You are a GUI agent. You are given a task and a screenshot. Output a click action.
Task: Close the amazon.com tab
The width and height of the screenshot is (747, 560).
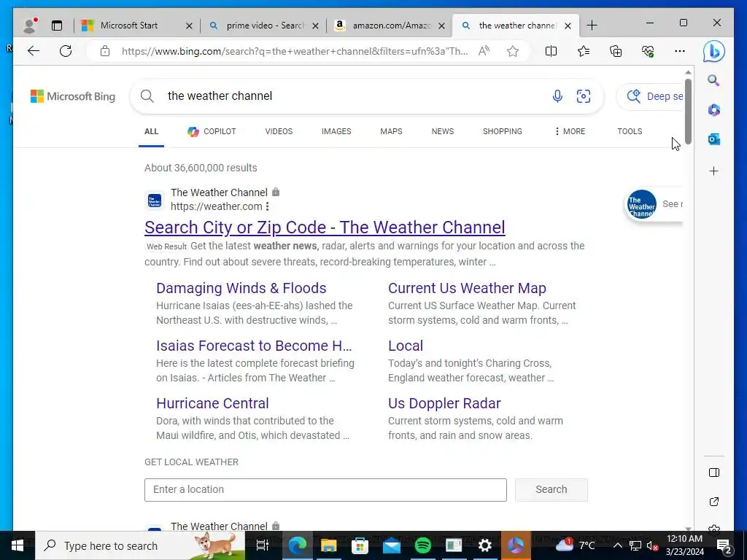441,26
